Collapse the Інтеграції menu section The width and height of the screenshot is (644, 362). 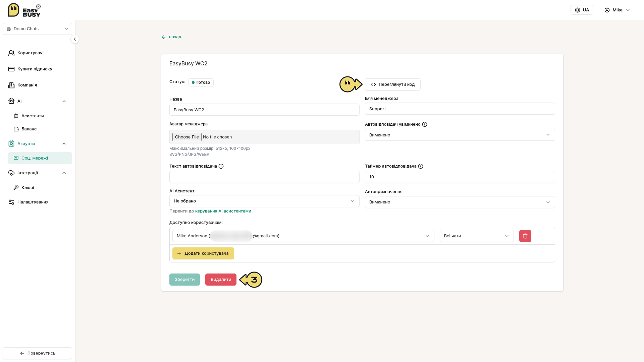64,173
